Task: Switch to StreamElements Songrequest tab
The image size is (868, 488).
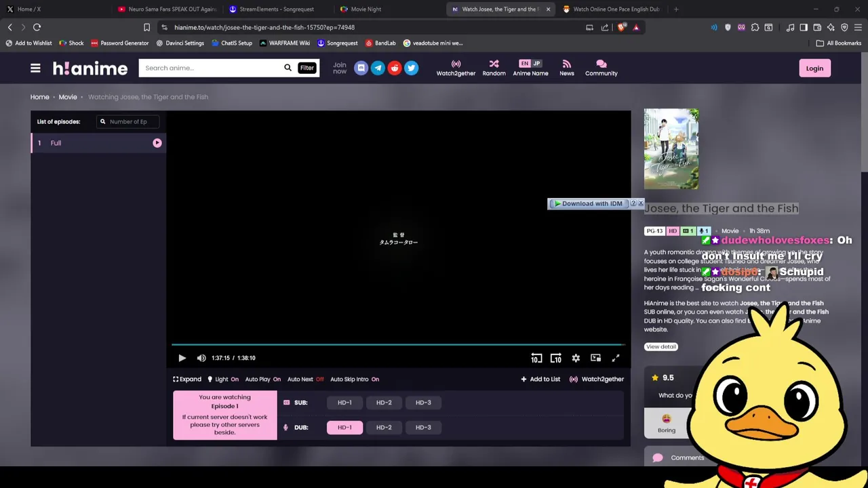Action: [x=277, y=9]
